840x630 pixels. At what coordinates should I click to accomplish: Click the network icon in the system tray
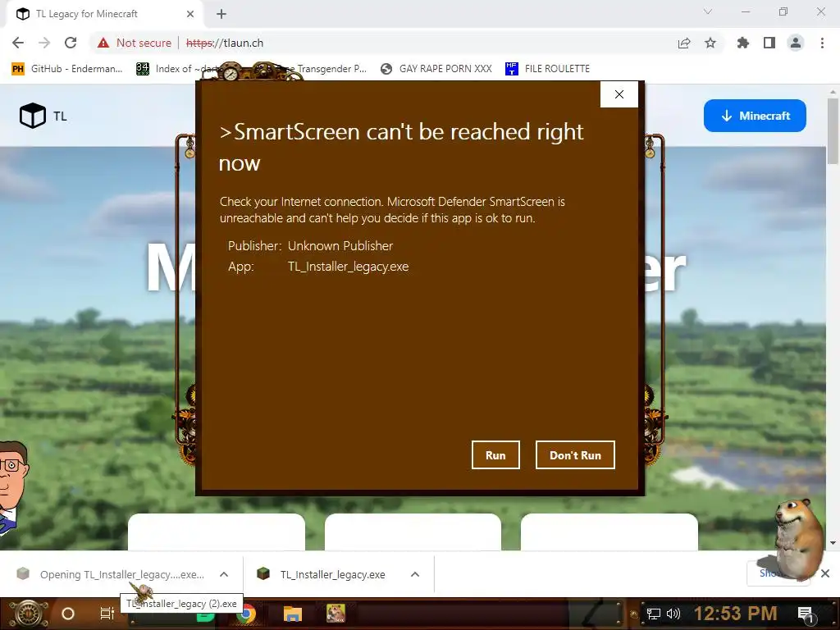tap(654, 614)
